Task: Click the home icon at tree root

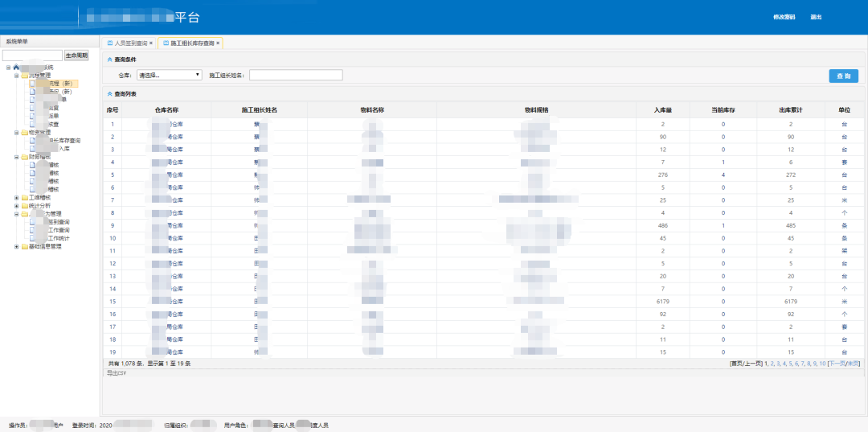Action: click(16, 67)
